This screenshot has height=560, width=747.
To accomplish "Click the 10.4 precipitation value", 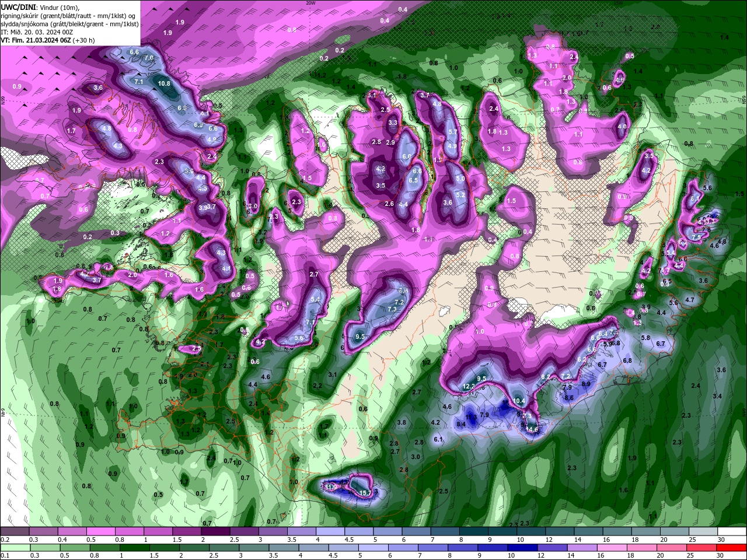I will (519, 401).
